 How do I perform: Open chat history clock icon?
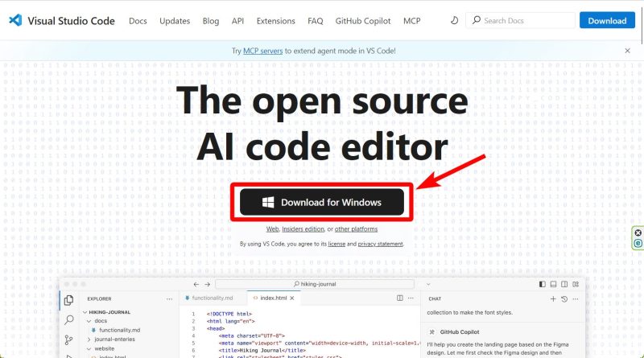click(x=564, y=298)
